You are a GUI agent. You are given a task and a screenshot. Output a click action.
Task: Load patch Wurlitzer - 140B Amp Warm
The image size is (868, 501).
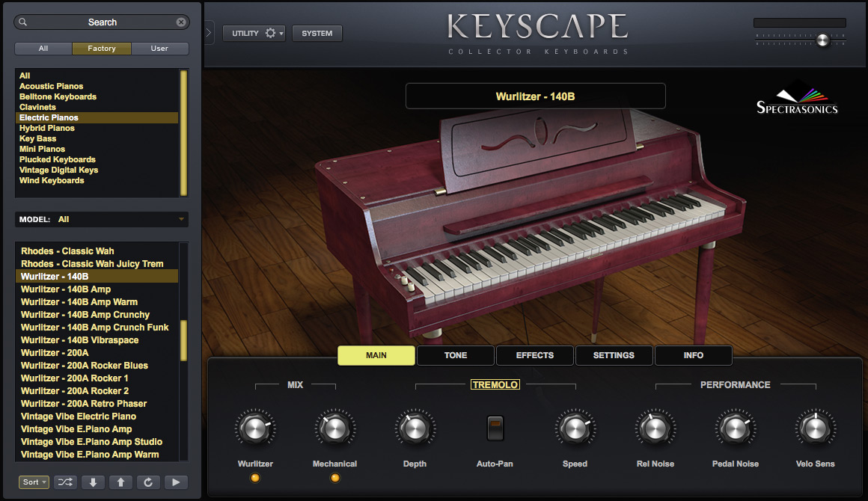pyautogui.click(x=97, y=302)
